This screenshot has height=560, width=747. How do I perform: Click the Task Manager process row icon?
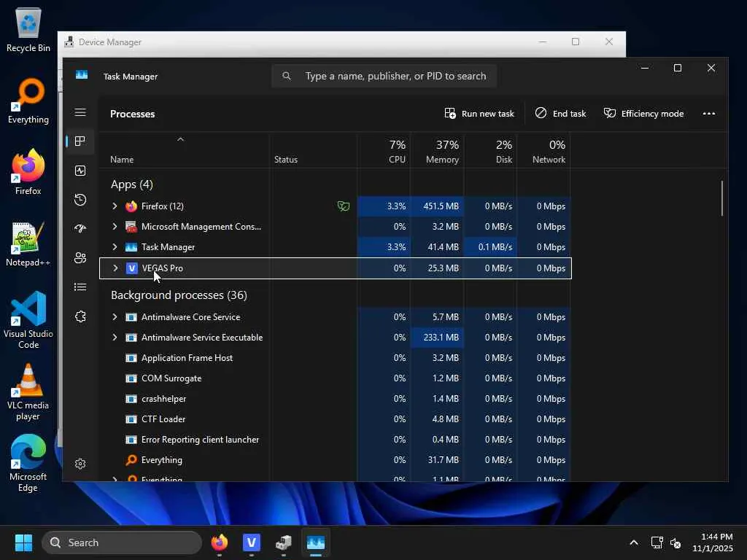click(x=131, y=247)
